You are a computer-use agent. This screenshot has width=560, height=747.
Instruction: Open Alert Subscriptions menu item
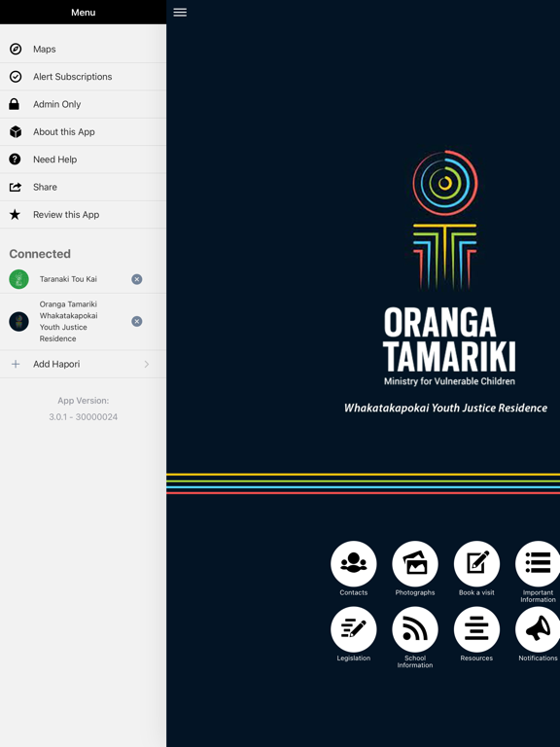(x=83, y=77)
